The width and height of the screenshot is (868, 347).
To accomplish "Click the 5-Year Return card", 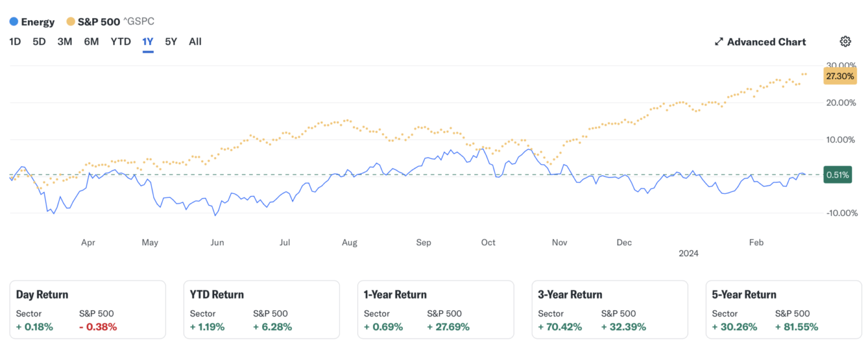I will [784, 310].
